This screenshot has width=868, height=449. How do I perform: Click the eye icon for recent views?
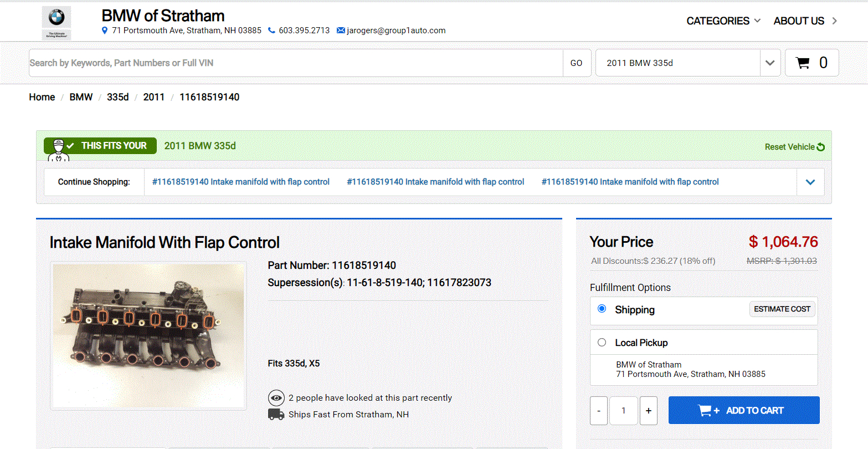[276, 398]
